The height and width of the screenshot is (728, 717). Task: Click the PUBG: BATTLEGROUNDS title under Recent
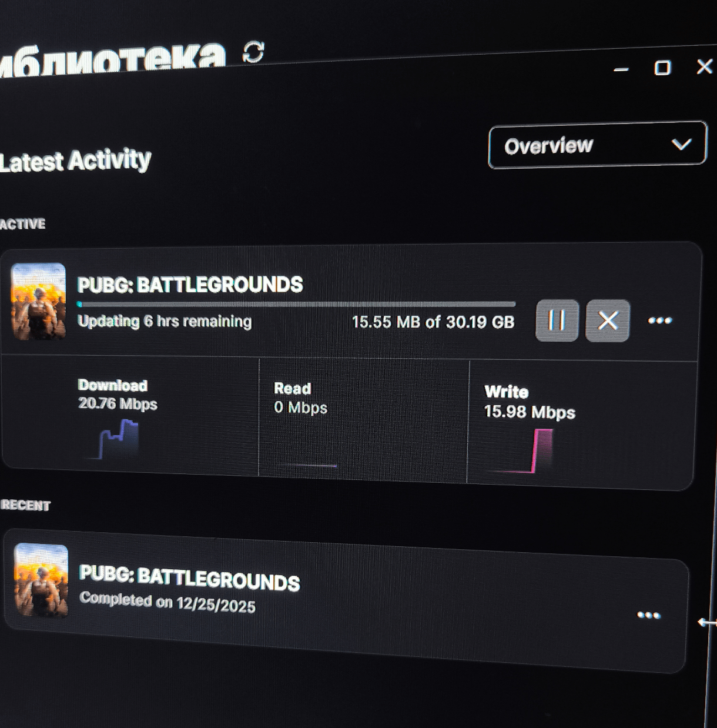point(189,577)
